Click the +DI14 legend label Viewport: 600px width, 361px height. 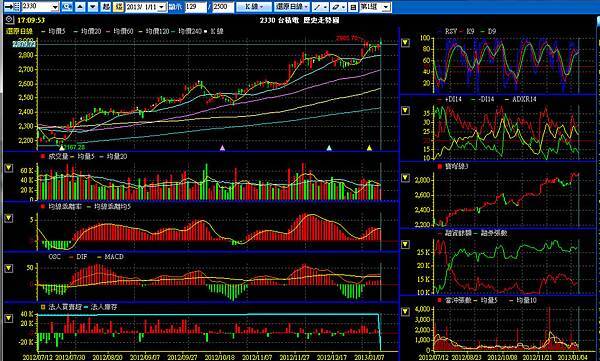(453, 100)
